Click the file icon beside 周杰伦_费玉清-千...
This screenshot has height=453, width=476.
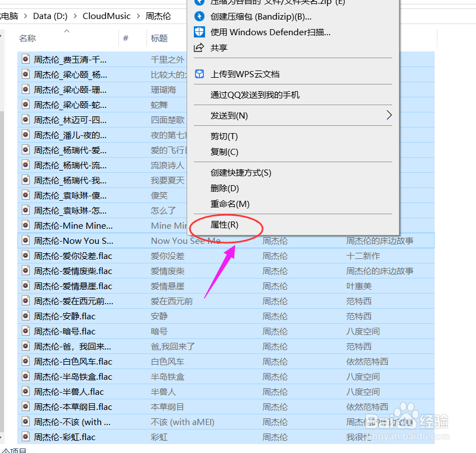25,59
